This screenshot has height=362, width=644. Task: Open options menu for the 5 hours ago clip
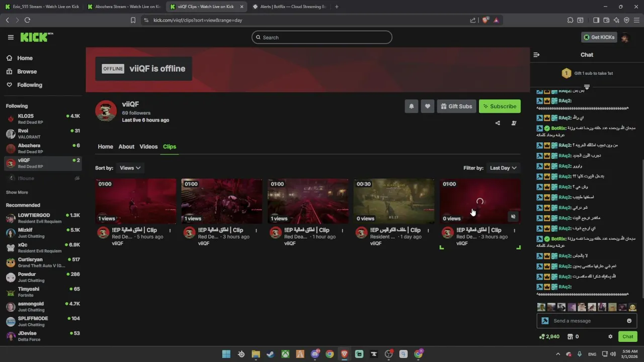tap(170, 230)
